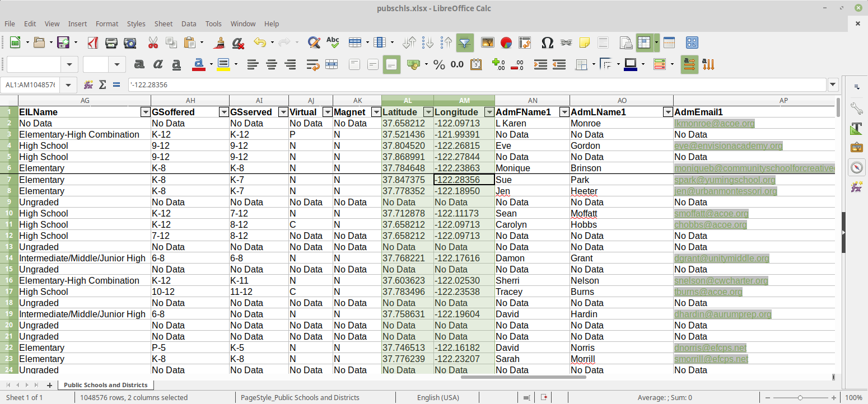Click the Sort descending icon
The width and height of the screenshot is (868, 404).
click(x=446, y=43)
